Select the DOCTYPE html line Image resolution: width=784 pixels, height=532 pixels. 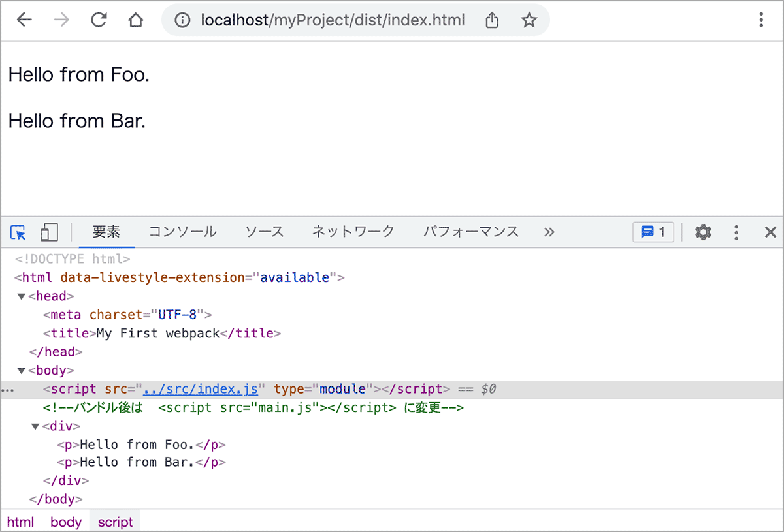point(72,259)
